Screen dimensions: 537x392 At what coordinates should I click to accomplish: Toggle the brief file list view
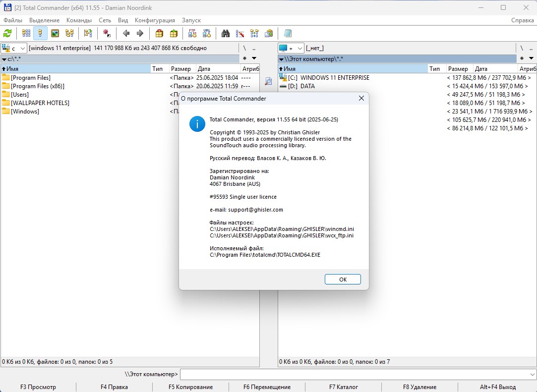point(26,33)
